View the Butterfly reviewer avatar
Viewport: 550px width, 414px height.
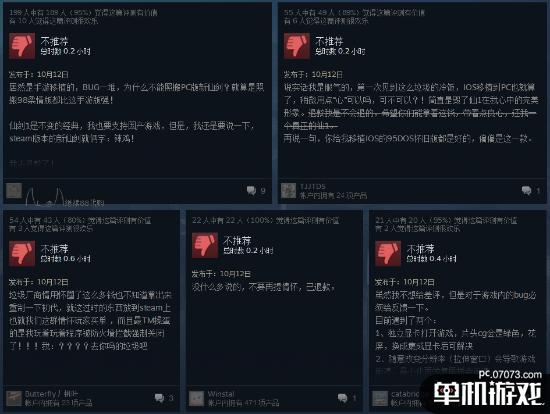coord(14,399)
